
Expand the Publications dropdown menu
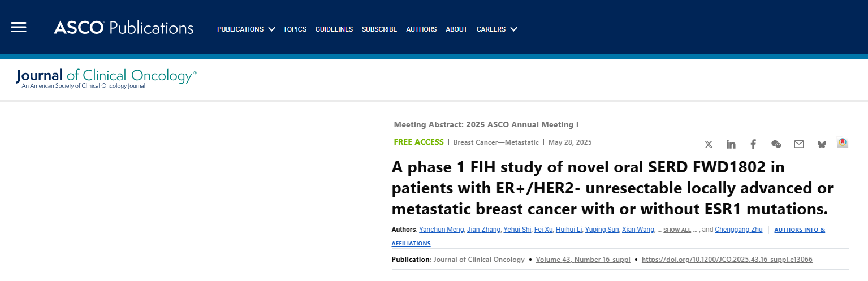pos(246,29)
